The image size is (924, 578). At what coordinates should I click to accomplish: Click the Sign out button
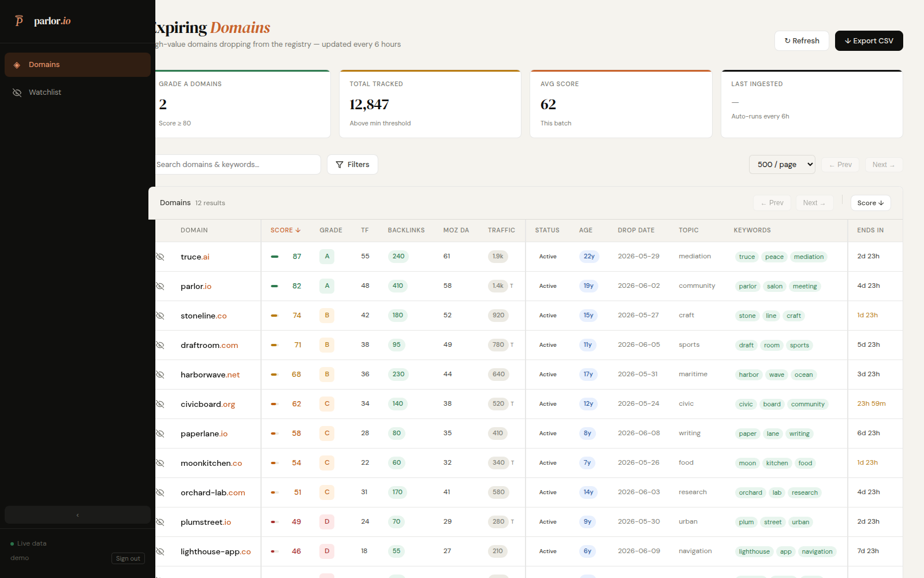[128, 558]
